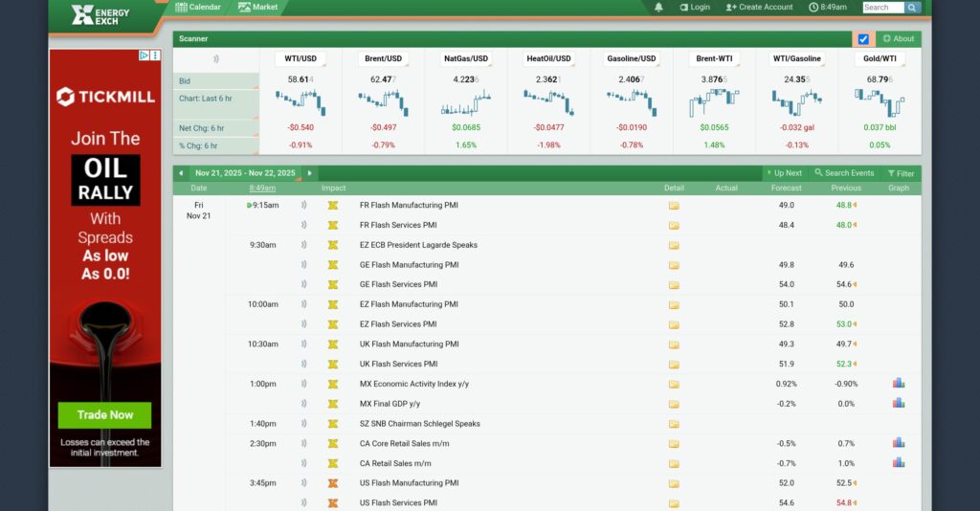Open the AdChoices icon on ad

pos(144,56)
